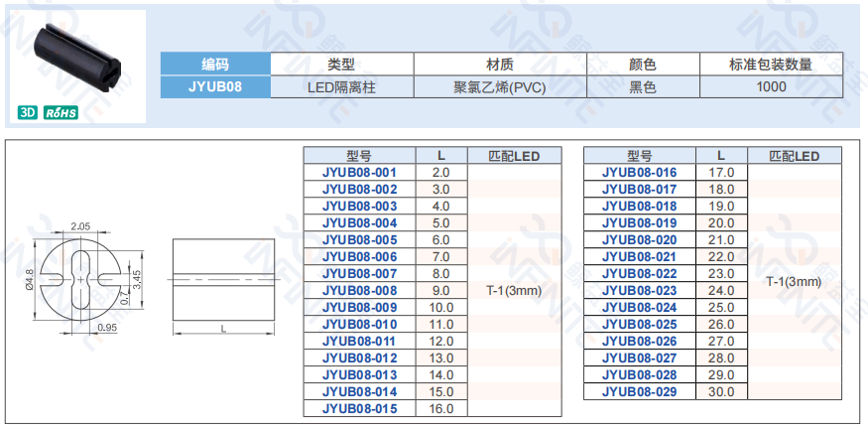Open model JYUB08-016 link
The image size is (868, 429).
click(639, 173)
